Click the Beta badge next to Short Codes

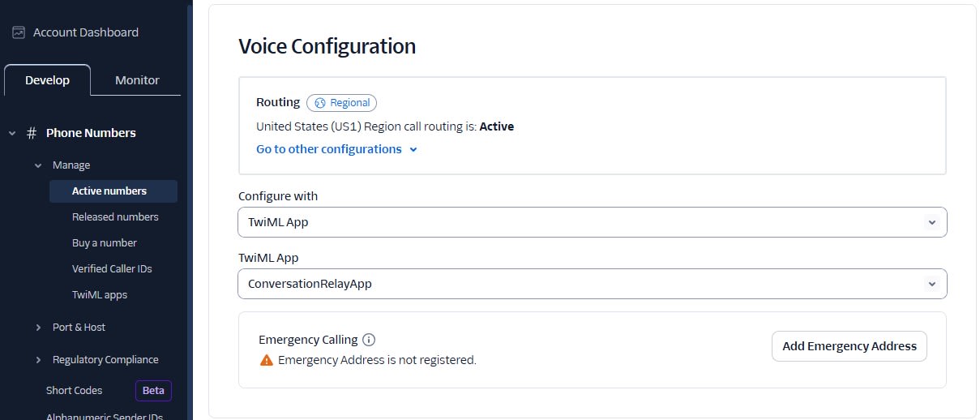[x=153, y=391]
